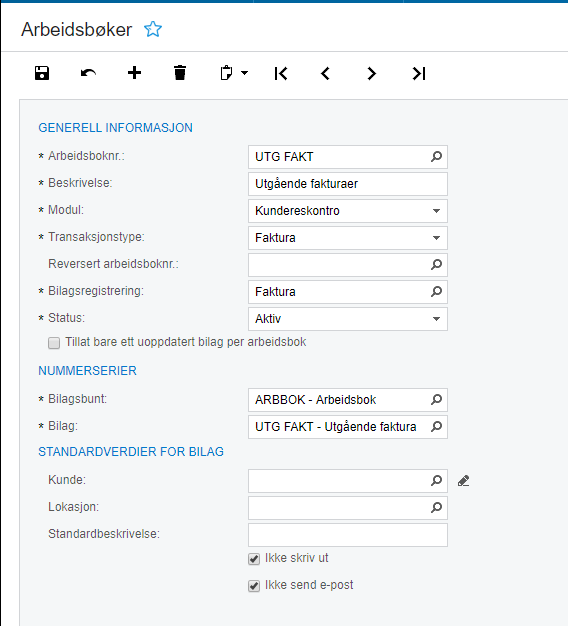Expand the Transaksjonstype dropdown
568x626 pixels.
[437, 238]
